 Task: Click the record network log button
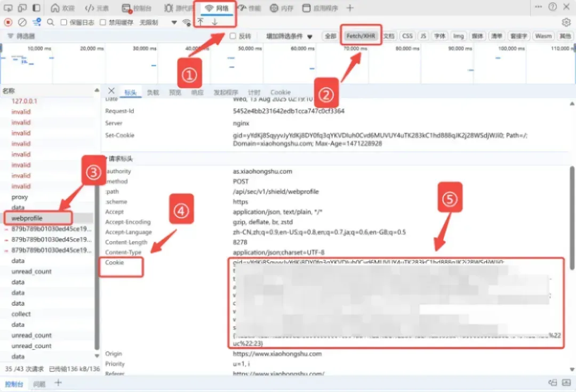(x=8, y=22)
